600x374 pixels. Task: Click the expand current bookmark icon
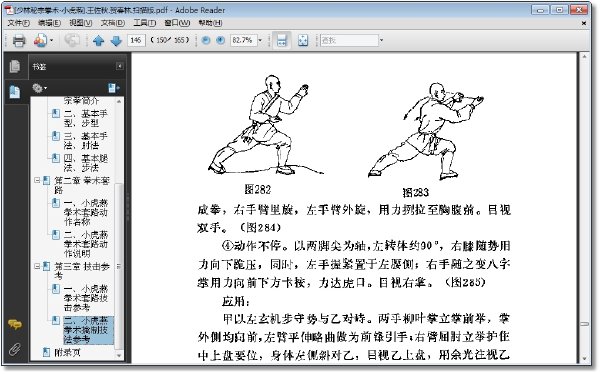coord(113,88)
